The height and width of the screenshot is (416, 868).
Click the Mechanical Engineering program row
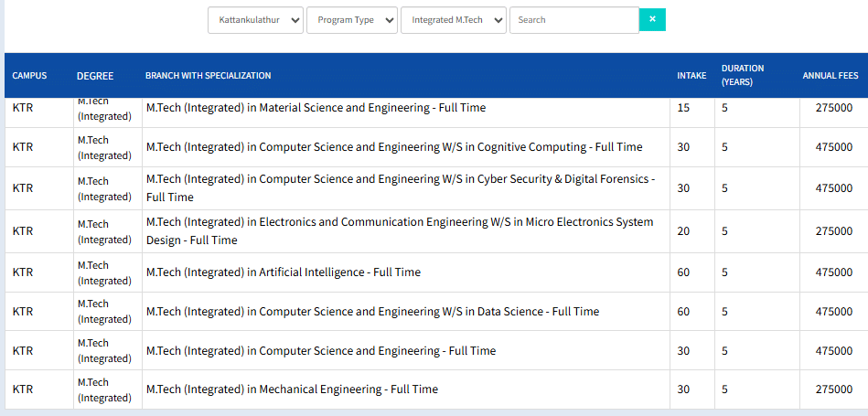pyautogui.click(x=292, y=389)
